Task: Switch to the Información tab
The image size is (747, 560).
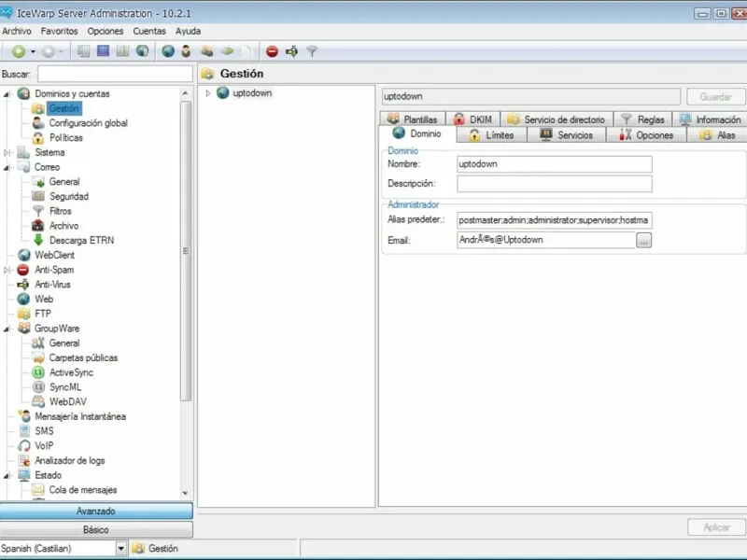Action: tap(710, 119)
